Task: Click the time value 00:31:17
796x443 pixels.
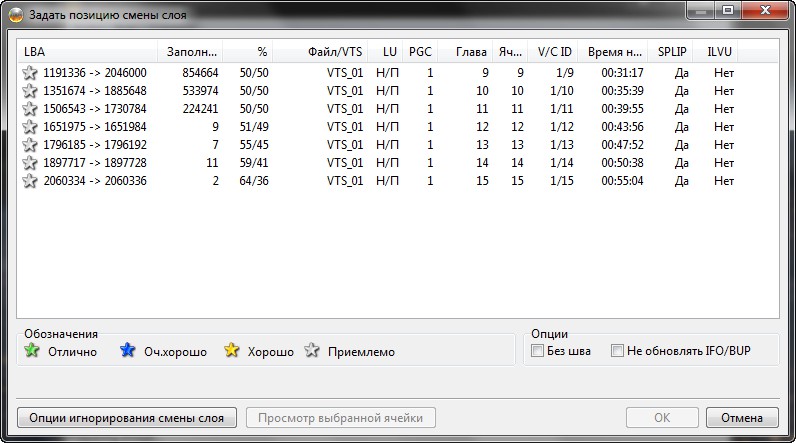Action: tap(622, 73)
